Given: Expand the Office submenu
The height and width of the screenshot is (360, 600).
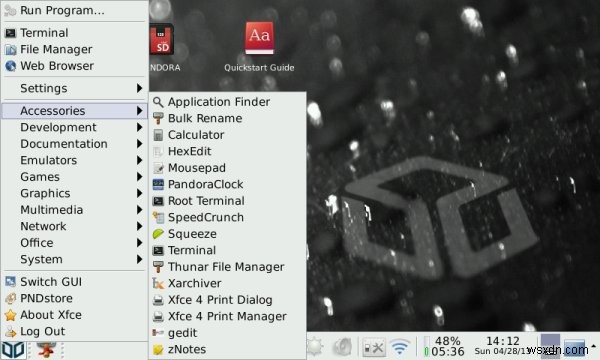Looking at the screenshot, I should point(74,243).
